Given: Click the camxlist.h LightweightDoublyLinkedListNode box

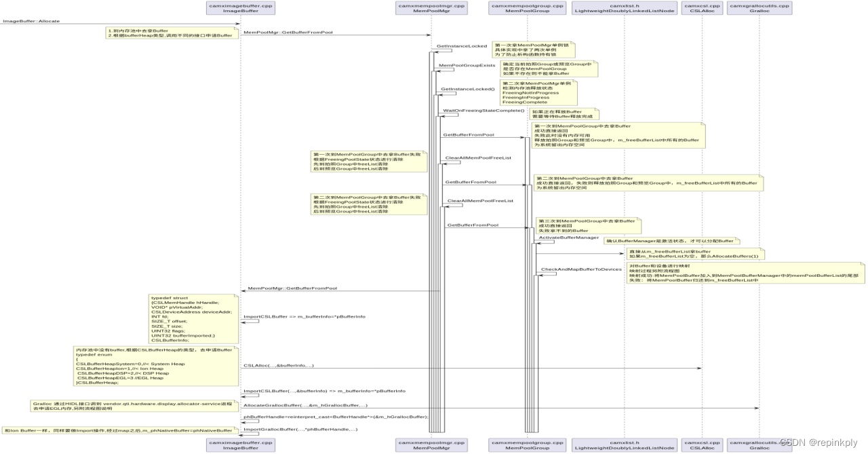Looking at the screenshot, I should pos(625,7).
